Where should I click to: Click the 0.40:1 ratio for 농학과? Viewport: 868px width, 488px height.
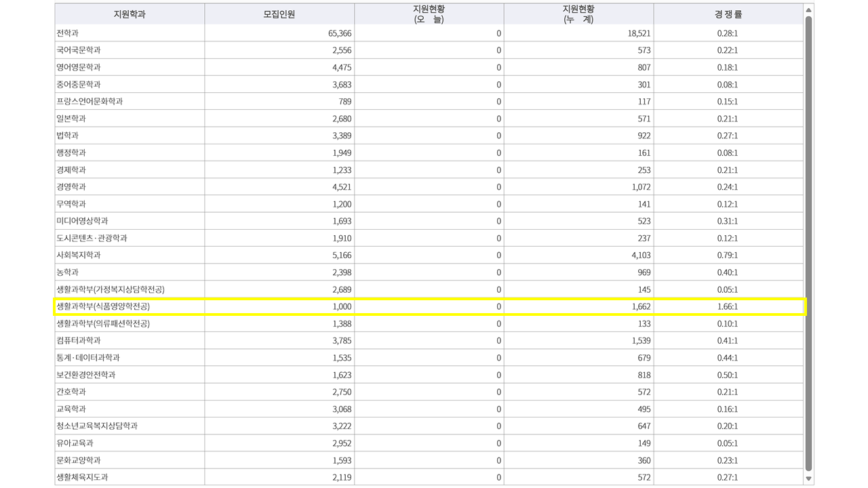tap(727, 272)
